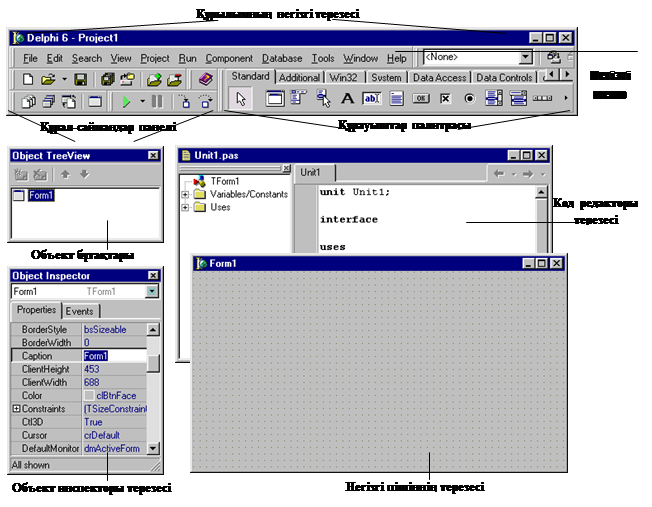Open the File menu
Image resolution: width=652 pixels, height=507 pixels.
[30, 59]
